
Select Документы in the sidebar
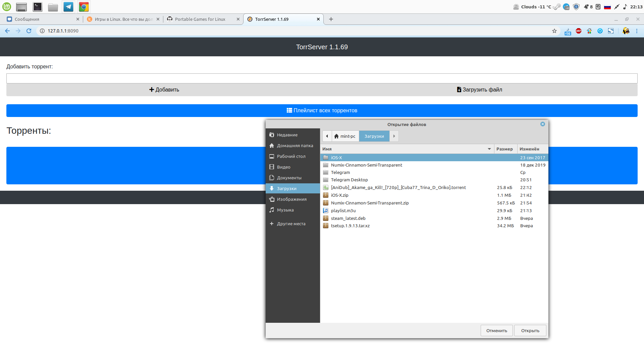pyautogui.click(x=293, y=178)
